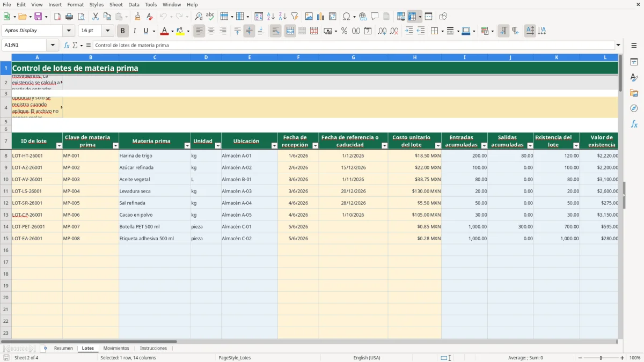
Task: Format as percent icon
Action: (x=344, y=31)
